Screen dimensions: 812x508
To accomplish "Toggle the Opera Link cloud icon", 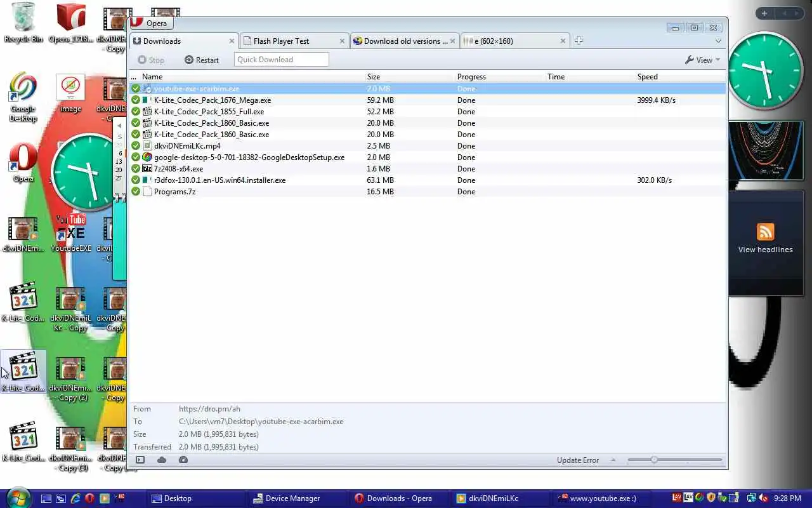I will pyautogui.click(x=162, y=460).
